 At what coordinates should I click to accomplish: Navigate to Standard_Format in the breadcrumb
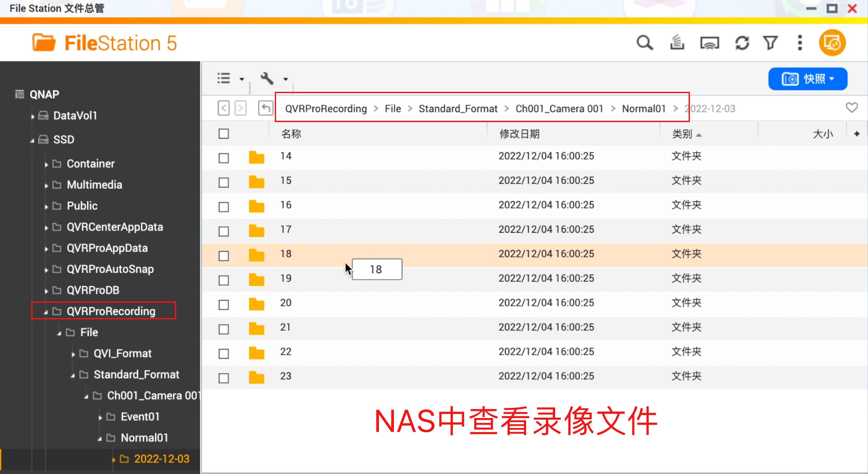pyautogui.click(x=458, y=108)
